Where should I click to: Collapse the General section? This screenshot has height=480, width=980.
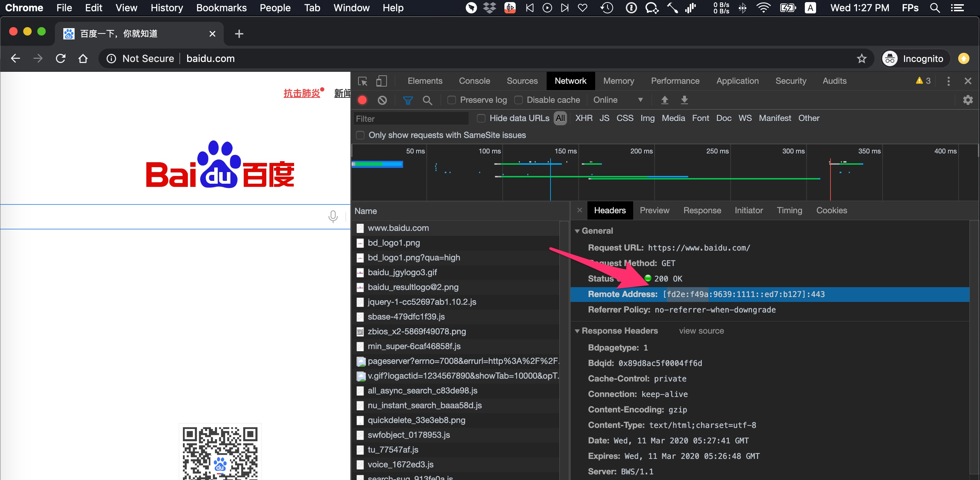point(577,231)
